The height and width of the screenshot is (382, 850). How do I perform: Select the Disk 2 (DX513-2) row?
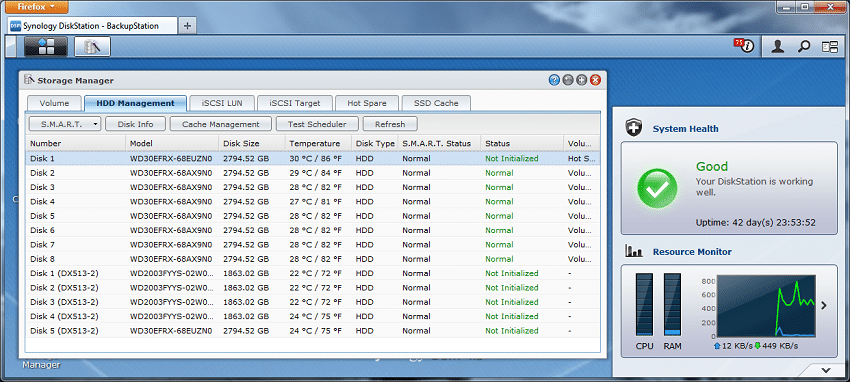[313, 288]
